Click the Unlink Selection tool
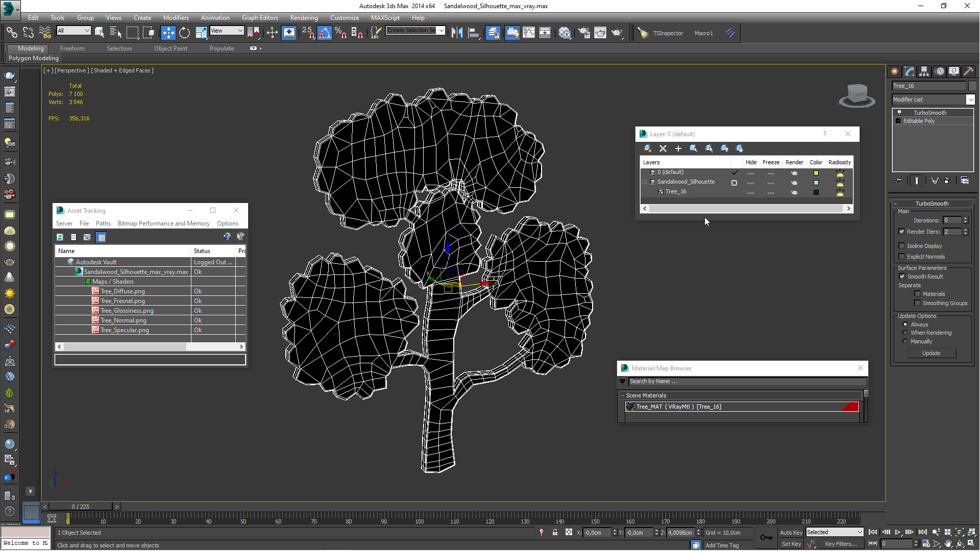Screen dimensions: 980x551 point(28,33)
